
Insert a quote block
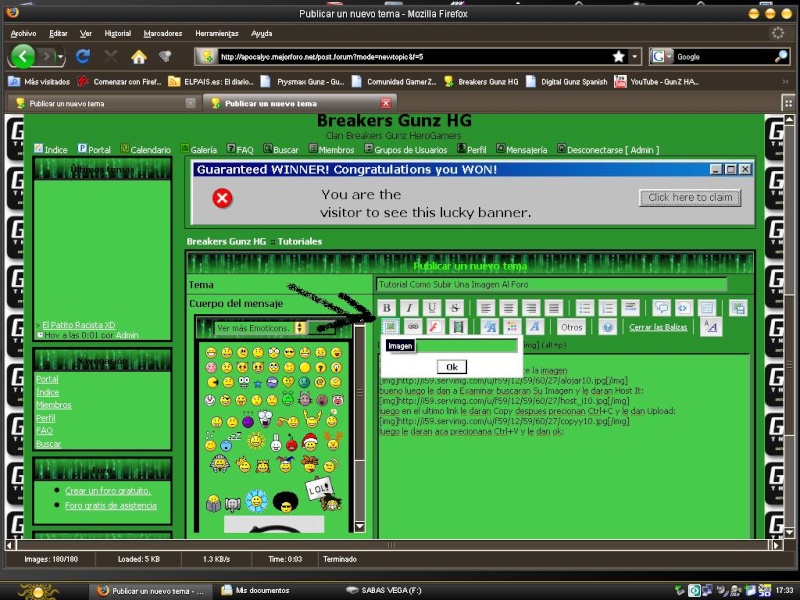(x=661, y=308)
